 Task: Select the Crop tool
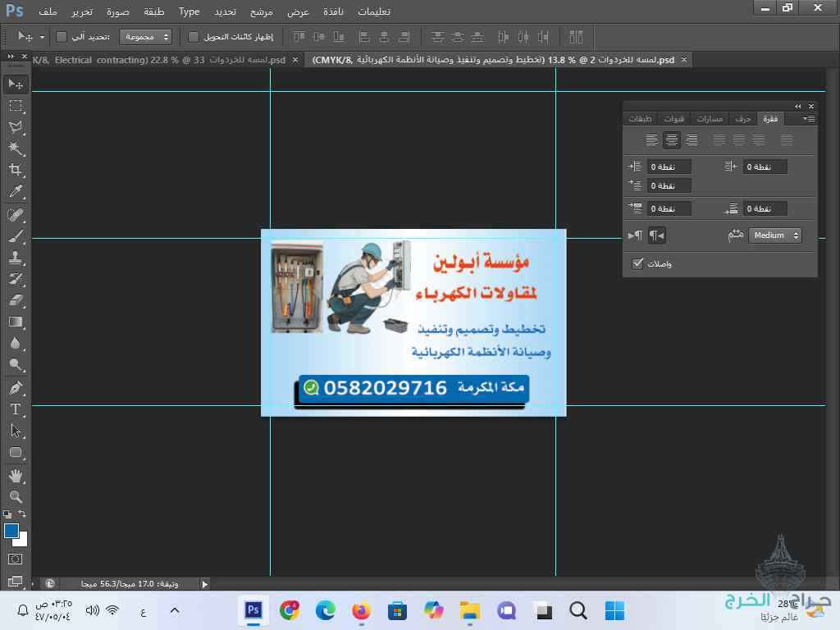coord(16,170)
